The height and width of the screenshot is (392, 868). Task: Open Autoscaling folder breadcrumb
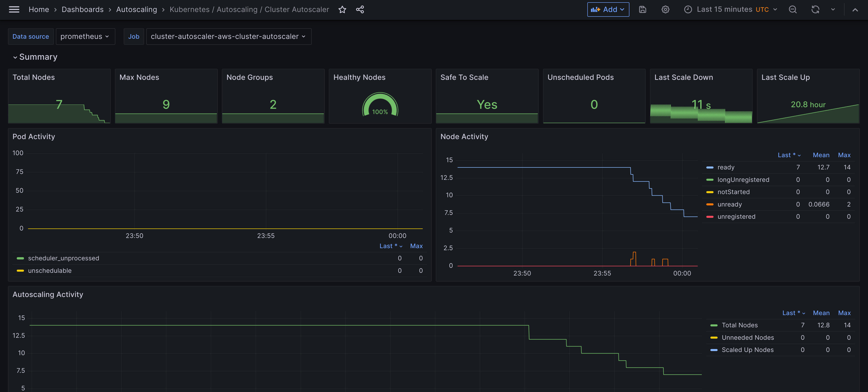(x=136, y=10)
